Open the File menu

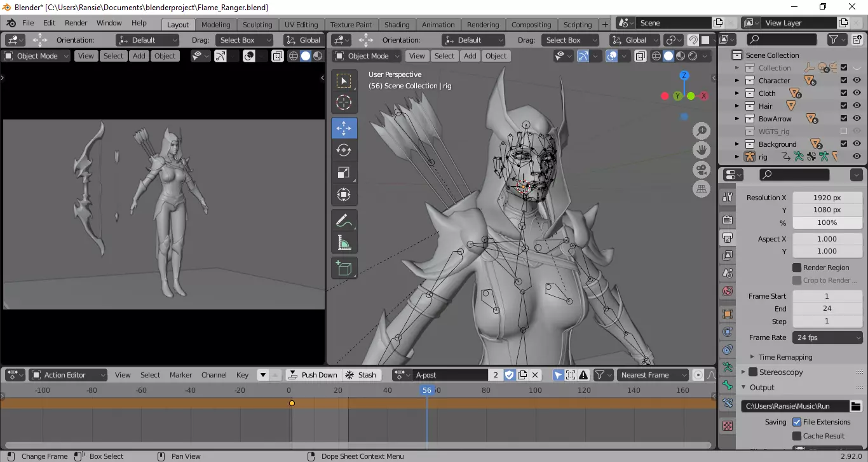coord(28,23)
